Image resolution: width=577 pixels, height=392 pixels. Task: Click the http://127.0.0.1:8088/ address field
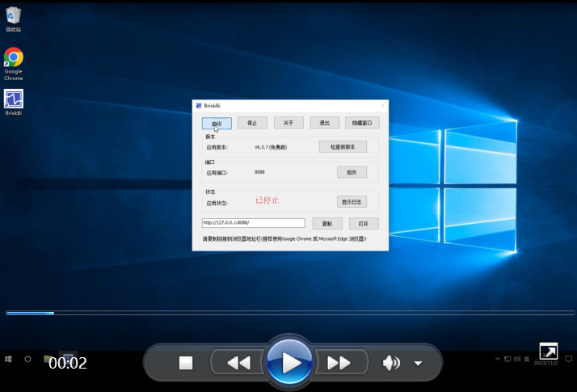click(x=253, y=223)
